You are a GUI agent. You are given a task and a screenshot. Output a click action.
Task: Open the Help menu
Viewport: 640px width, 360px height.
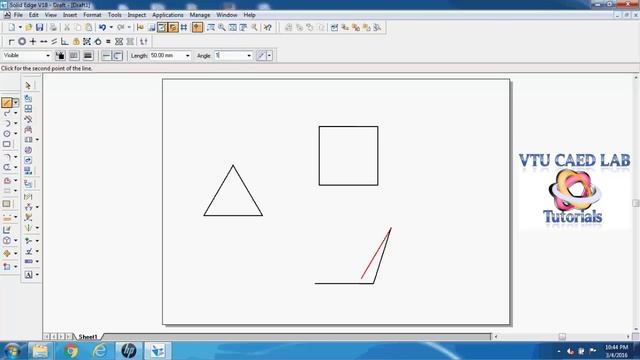tap(249, 15)
